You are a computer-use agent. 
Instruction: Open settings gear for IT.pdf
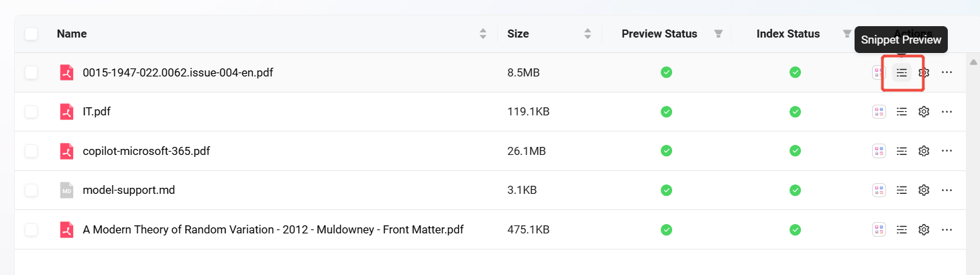924,112
